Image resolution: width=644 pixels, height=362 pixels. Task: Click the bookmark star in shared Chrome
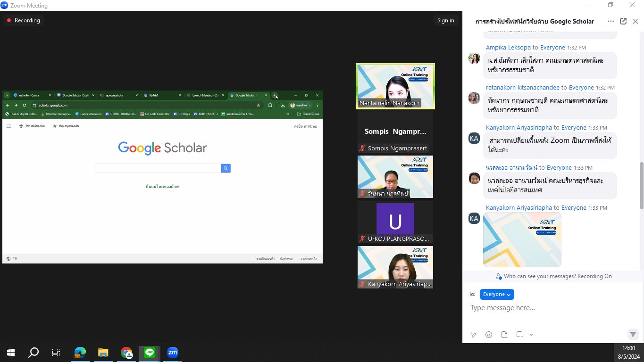click(258, 105)
